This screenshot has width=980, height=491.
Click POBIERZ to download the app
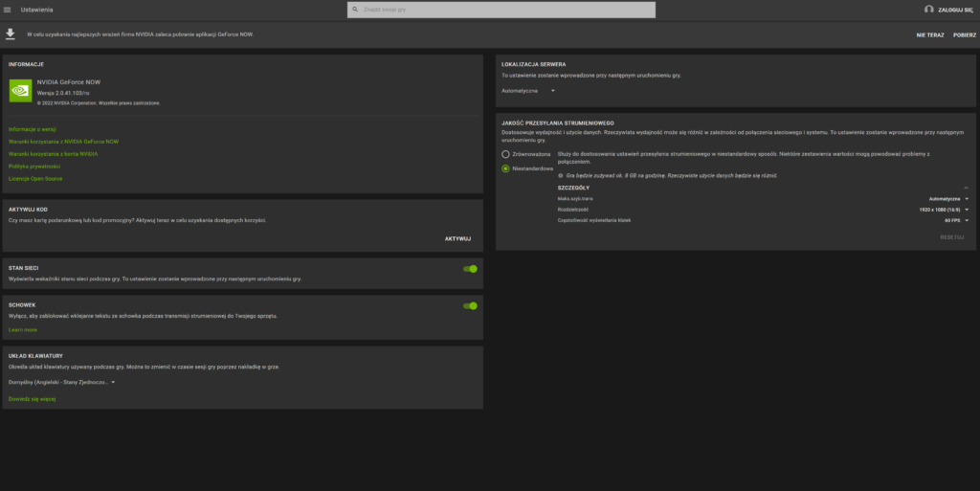coord(965,35)
